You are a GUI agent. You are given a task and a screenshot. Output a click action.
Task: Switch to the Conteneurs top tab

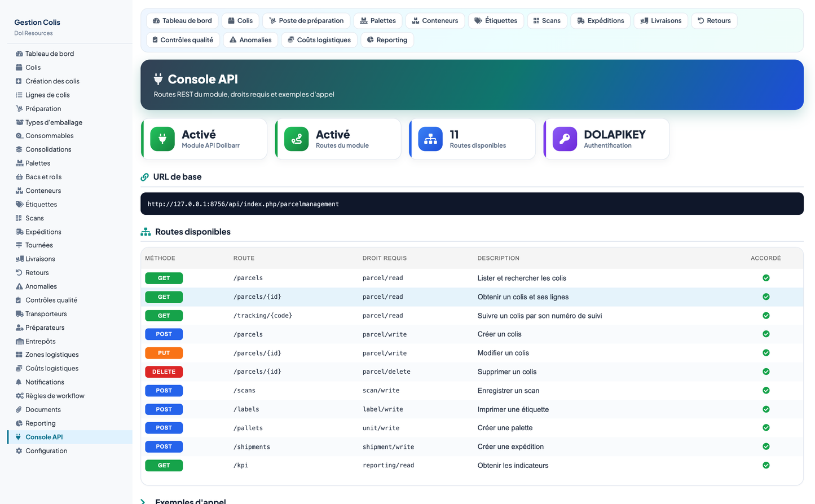(x=435, y=21)
